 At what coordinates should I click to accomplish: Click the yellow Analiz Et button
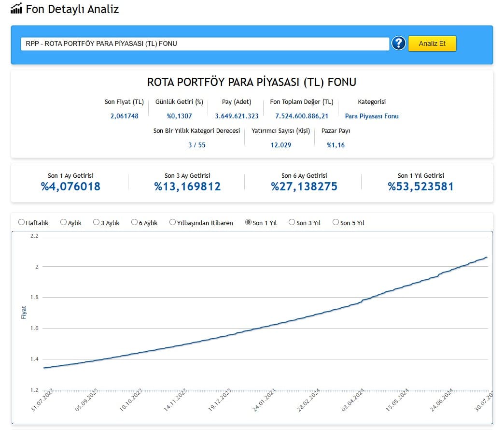tap(432, 43)
